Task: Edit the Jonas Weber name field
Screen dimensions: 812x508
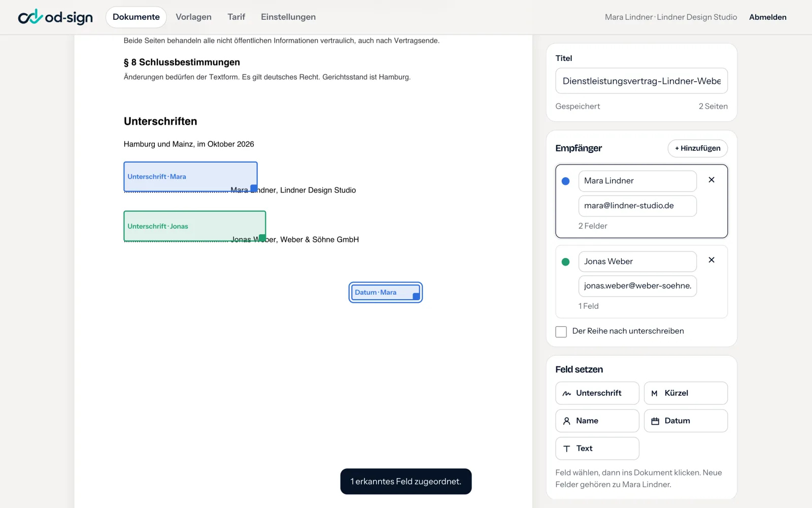Action: point(637,262)
